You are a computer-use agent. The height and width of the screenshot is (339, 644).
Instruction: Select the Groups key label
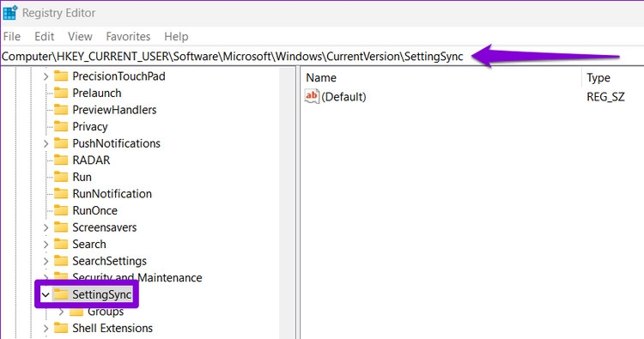pos(106,312)
